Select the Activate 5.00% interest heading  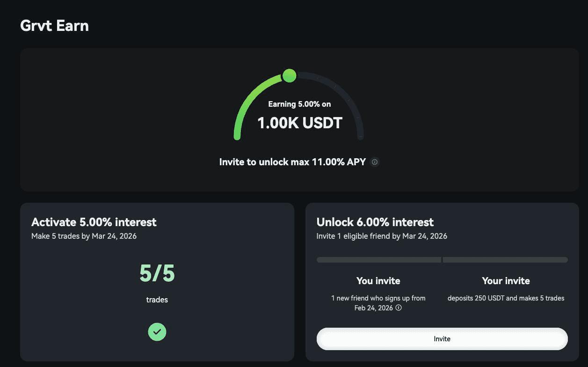[94, 222]
